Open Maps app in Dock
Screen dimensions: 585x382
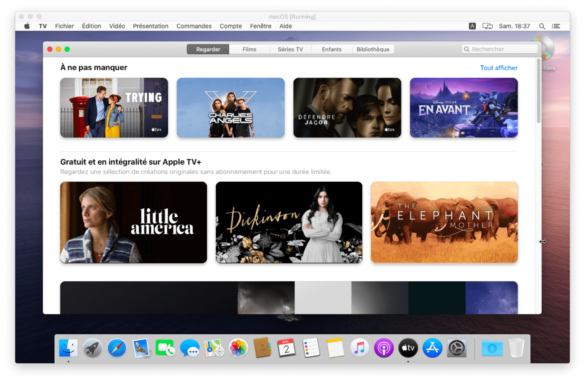pyautogui.click(x=214, y=348)
